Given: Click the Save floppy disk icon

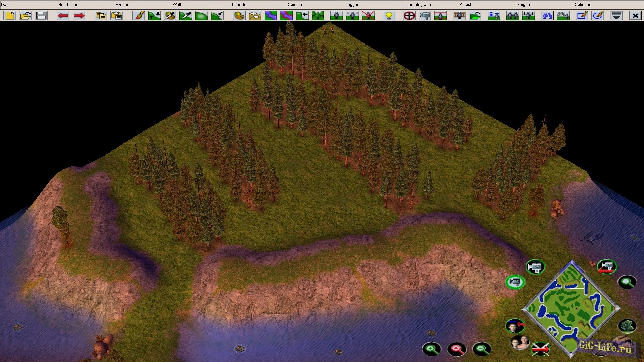Looking at the screenshot, I should (x=41, y=16).
